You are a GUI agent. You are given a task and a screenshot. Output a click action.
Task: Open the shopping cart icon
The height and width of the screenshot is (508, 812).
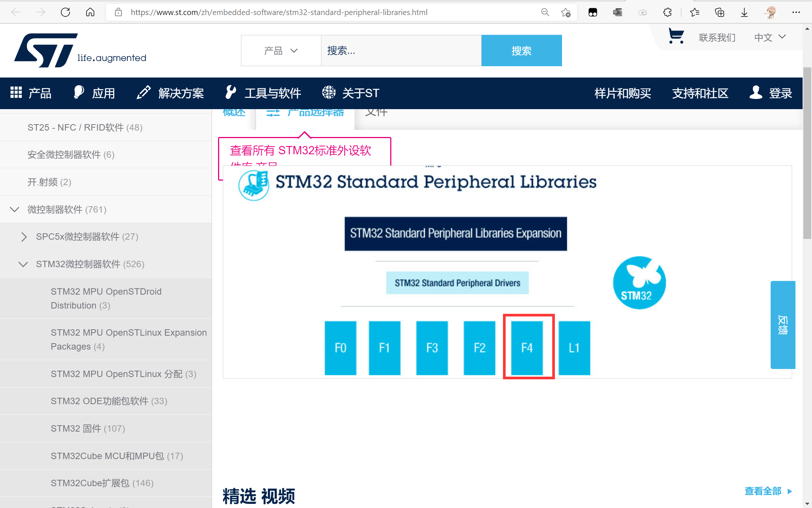click(676, 36)
